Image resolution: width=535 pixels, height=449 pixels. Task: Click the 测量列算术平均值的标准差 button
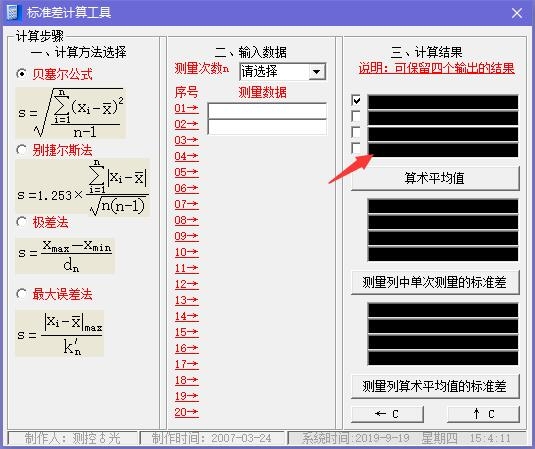[x=435, y=386]
